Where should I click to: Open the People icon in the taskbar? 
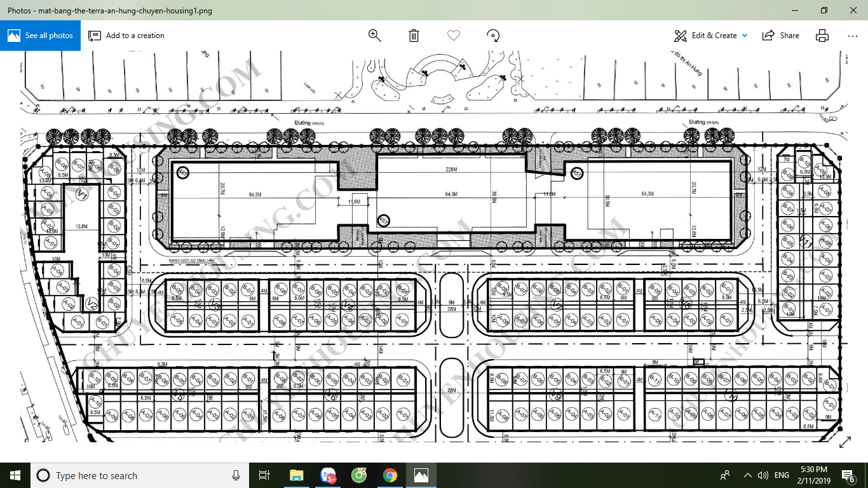click(x=725, y=475)
